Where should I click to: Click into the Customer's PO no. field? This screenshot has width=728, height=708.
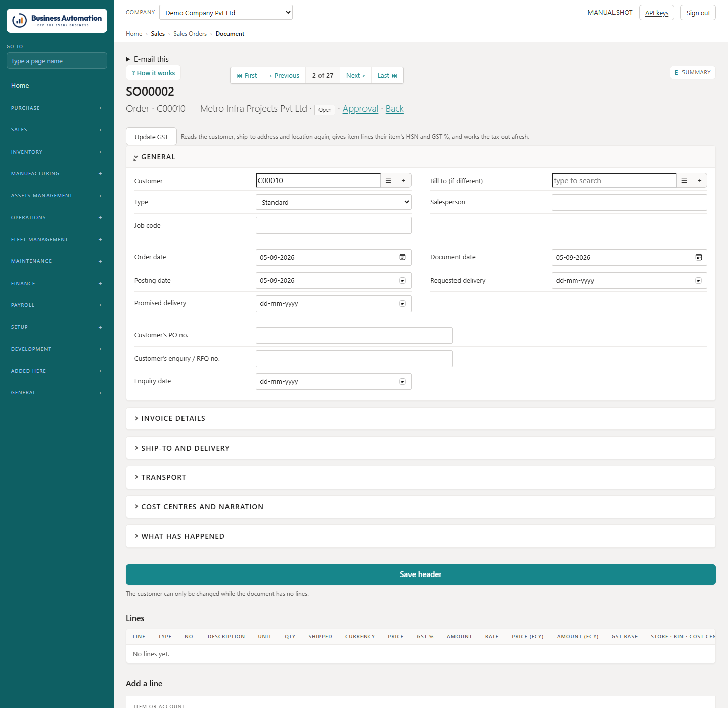tap(354, 335)
